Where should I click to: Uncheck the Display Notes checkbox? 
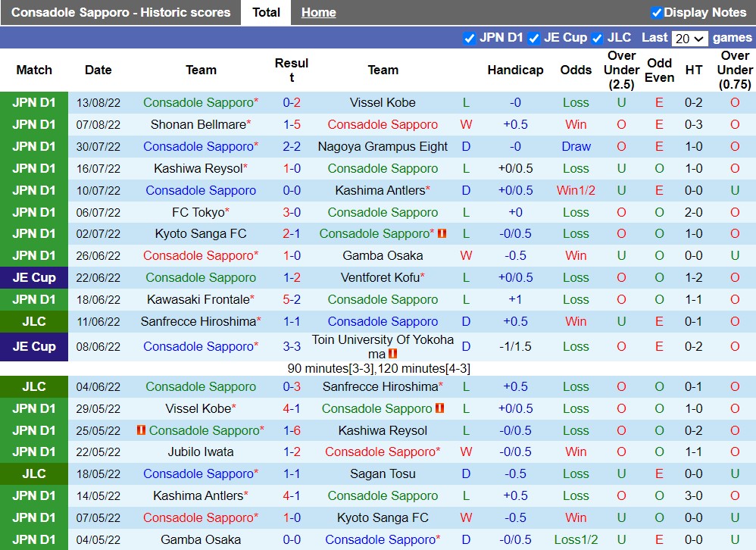click(656, 13)
